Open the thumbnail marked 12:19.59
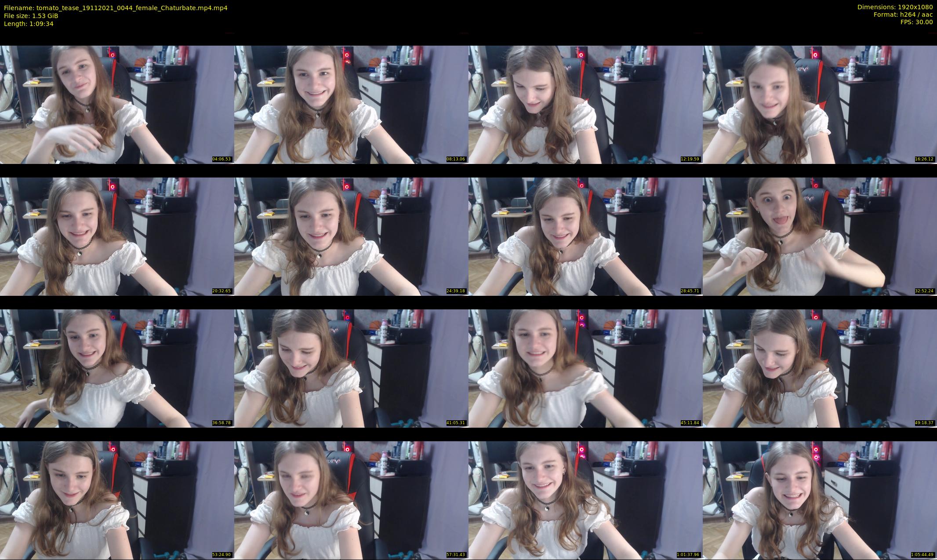 click(585, 105)
